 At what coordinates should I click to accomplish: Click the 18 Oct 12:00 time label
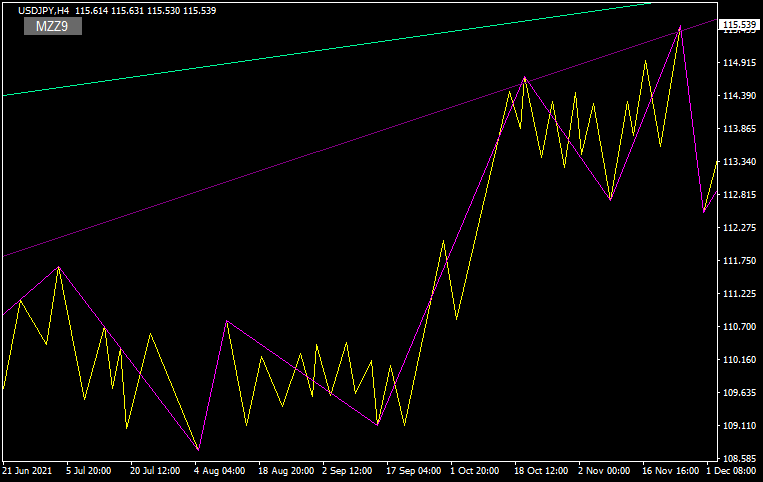tap(543, 469)
